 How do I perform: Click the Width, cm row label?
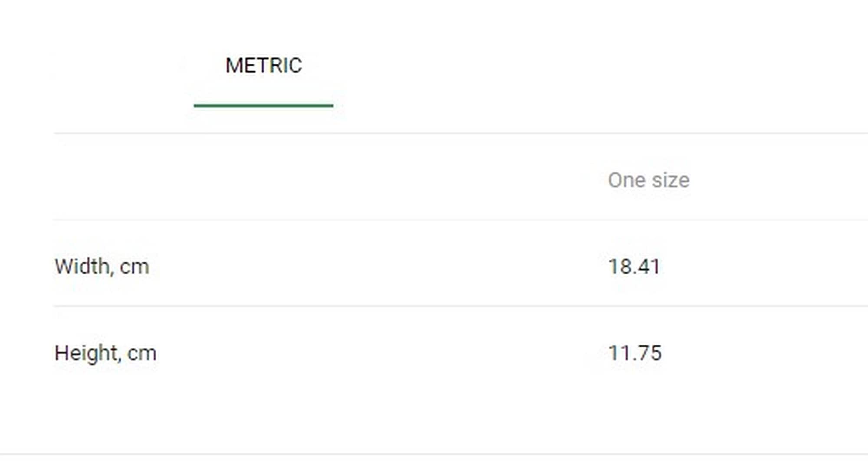(102, 266)
